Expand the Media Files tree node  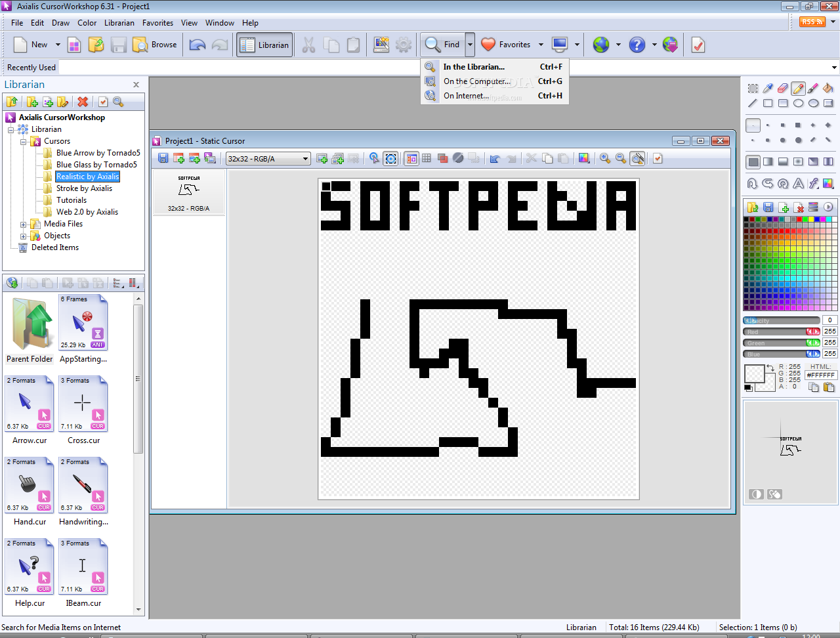click(24, 224)
